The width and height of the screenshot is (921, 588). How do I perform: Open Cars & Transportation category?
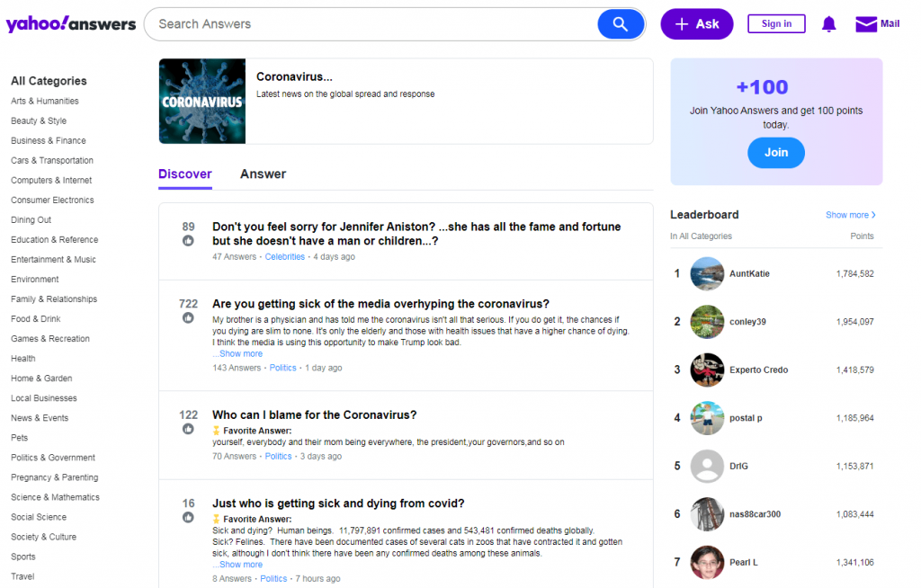click(51, 160)
